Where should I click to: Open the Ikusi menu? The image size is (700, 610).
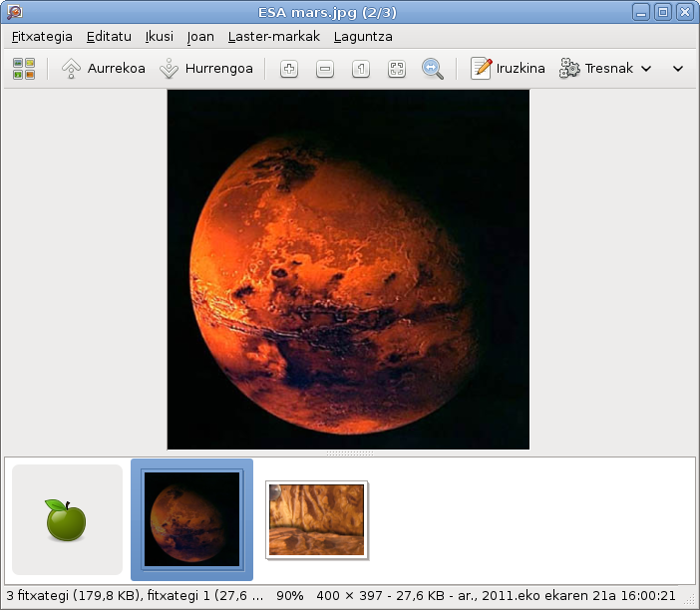pyautogui.click(x=159, y=36)
